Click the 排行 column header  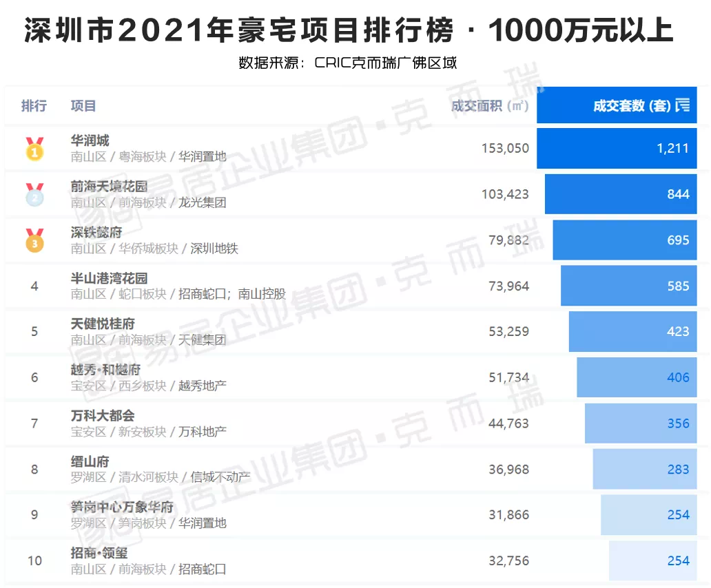pyautogui.click(x=34, y=106)
